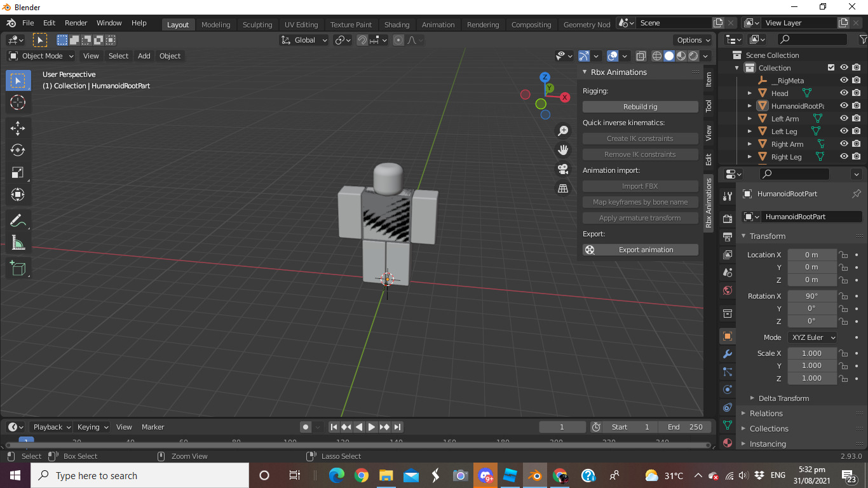Open Particle properties tab icon

(728, 372)
